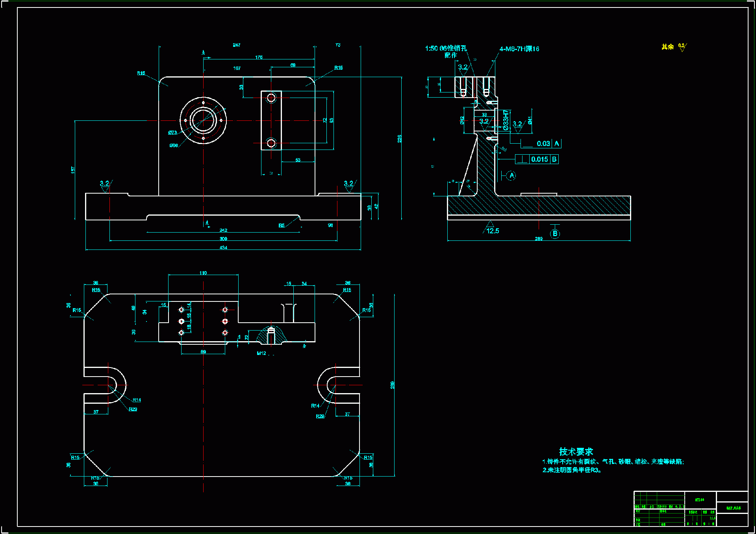Click the part name cell in title block
Screen dimensions: 756x534
(x=733, y=508)
